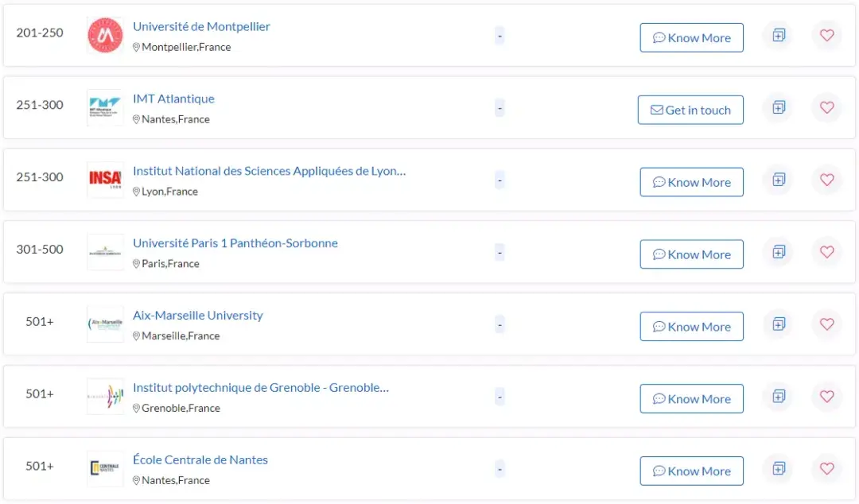
Task: Click Know More for Université de Montpellier
Action: click(691, 38)
